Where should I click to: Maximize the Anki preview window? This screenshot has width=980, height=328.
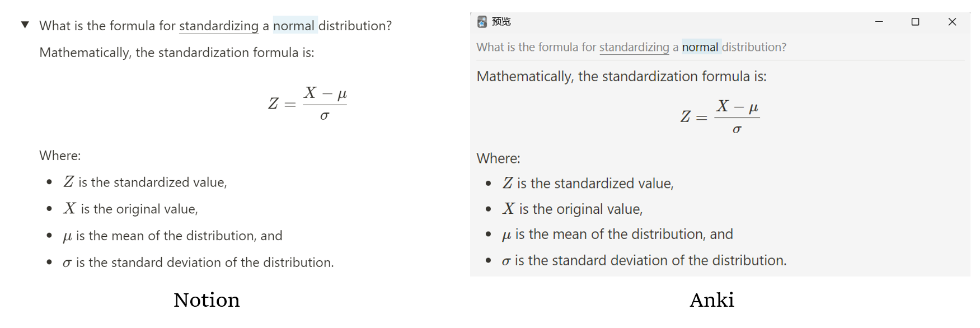click(x=914, y=22)
